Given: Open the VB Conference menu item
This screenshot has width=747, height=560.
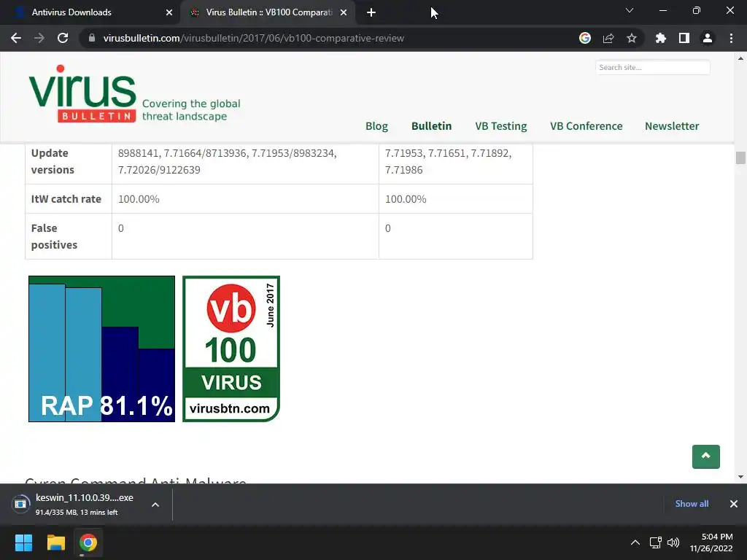Looking at the screenshot, I should point(586,126).
